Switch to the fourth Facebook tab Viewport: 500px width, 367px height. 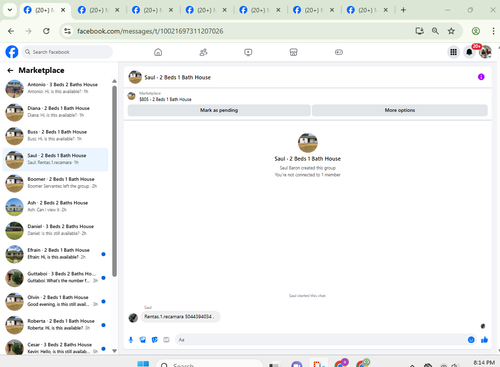pos(206,10)
